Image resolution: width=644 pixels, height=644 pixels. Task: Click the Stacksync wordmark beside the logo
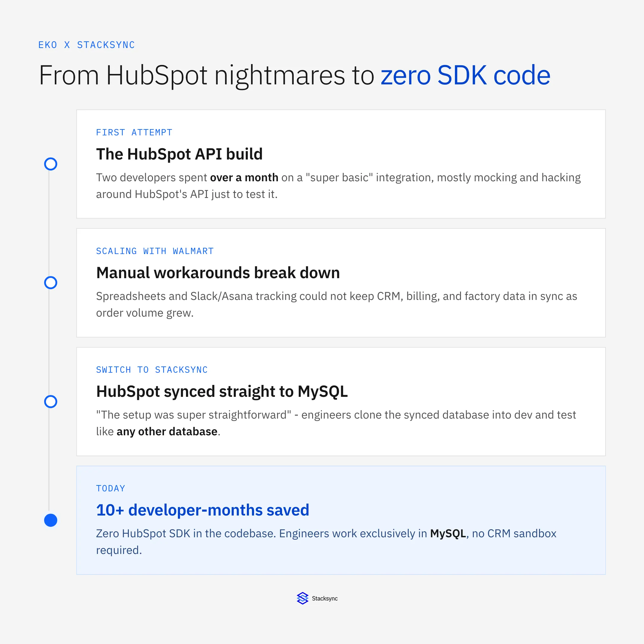coord(325,599)
